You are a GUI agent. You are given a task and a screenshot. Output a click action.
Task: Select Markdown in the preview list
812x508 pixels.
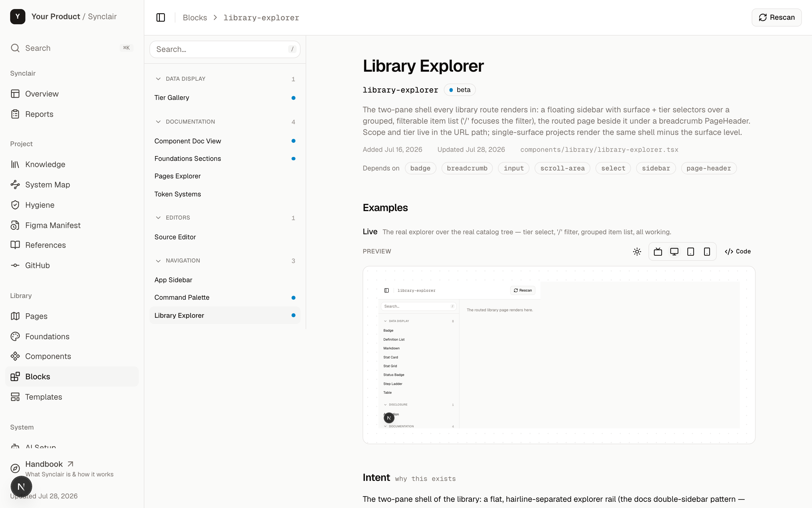click(418, 349)
